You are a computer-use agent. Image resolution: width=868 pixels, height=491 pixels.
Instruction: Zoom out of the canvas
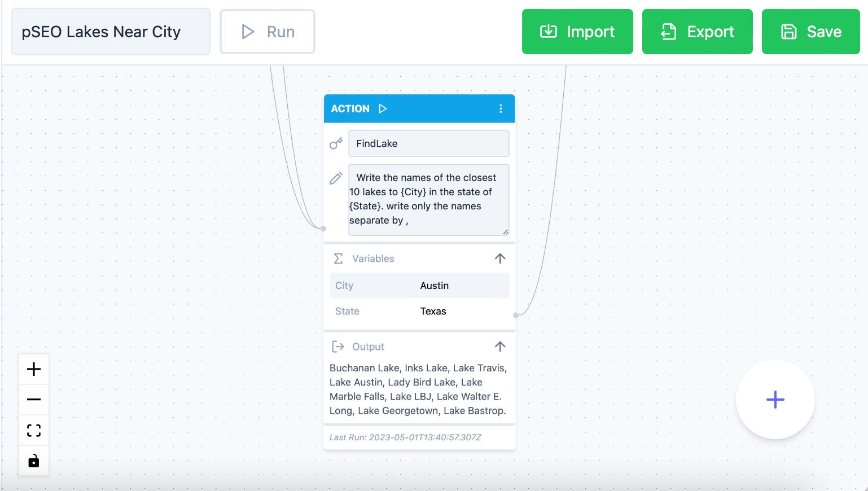click(34, 400)
